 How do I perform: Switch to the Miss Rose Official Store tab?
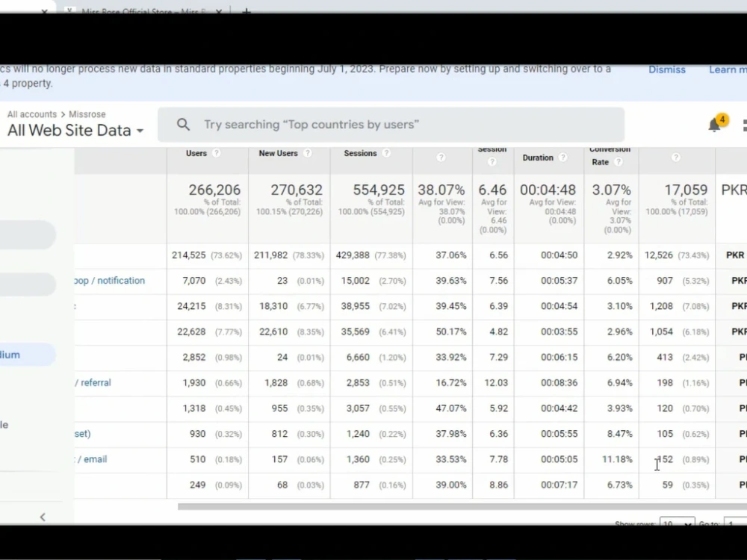tap(143, 10)
